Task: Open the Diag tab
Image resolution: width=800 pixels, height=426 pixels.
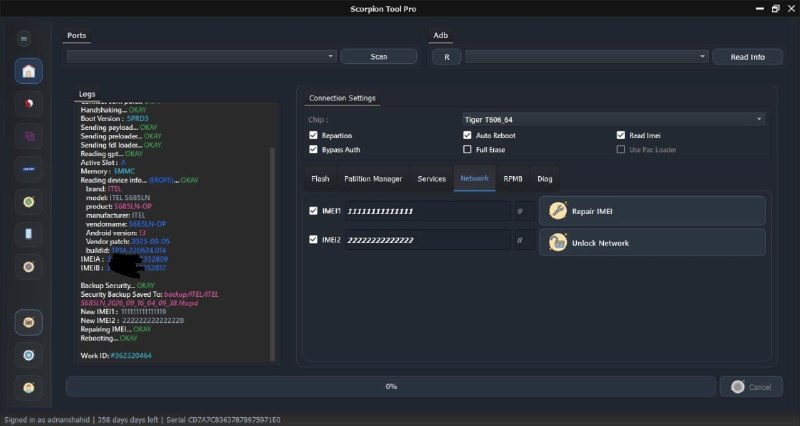Action: (544, 179)
